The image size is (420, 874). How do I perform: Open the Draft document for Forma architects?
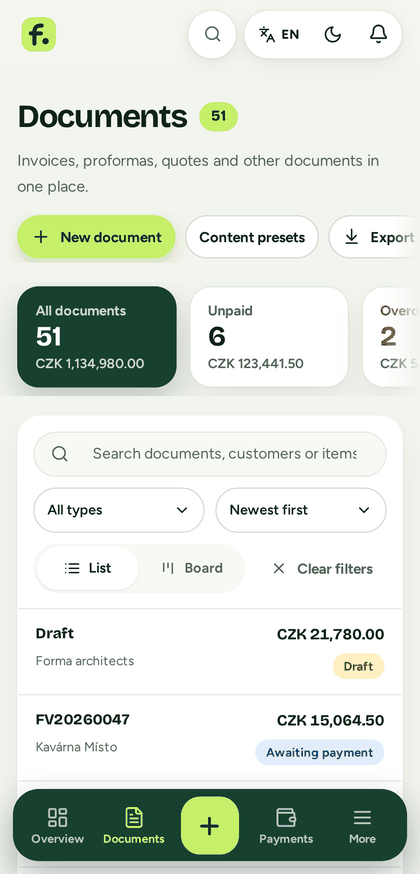coord(210,652)
